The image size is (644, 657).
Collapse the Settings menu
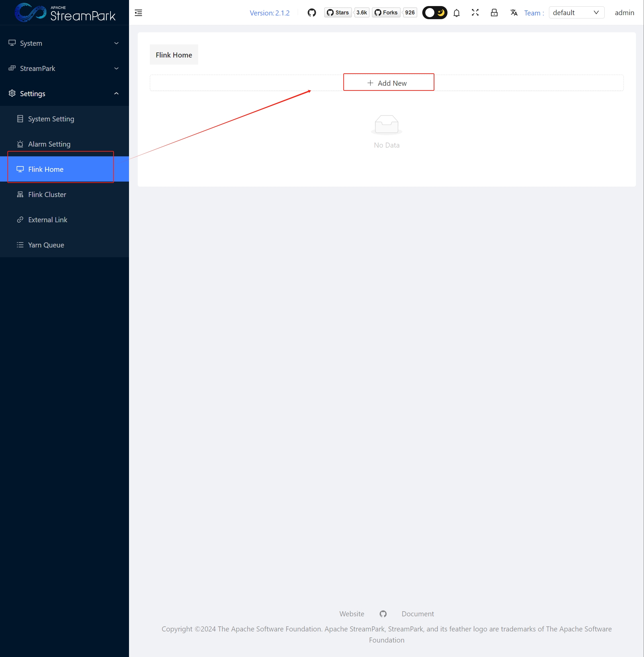click(64, 94)
